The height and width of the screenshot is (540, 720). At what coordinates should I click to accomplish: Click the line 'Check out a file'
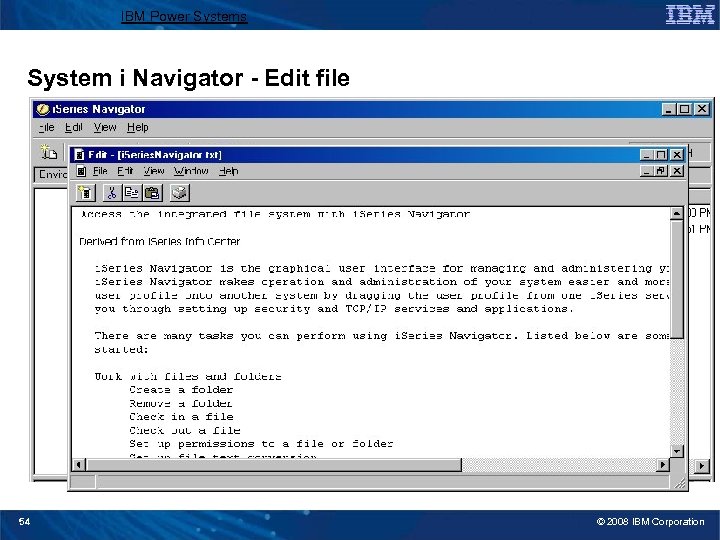[185, 431]
